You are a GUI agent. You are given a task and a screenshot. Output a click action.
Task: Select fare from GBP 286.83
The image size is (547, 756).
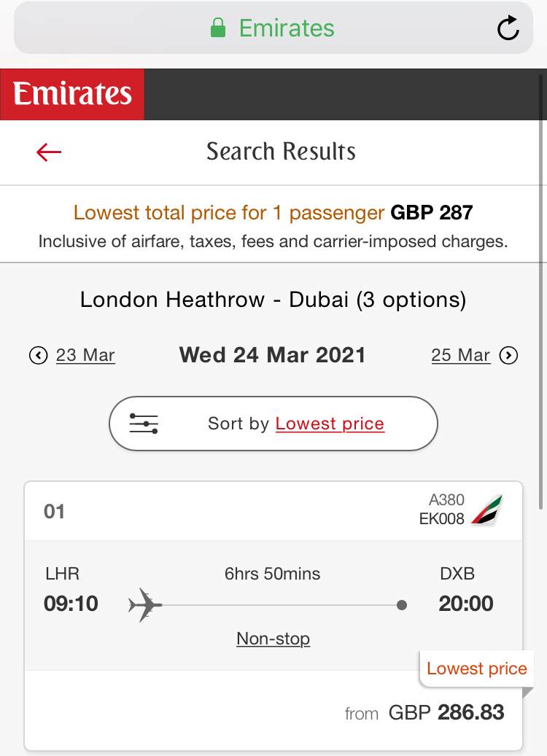coord(424,712)
